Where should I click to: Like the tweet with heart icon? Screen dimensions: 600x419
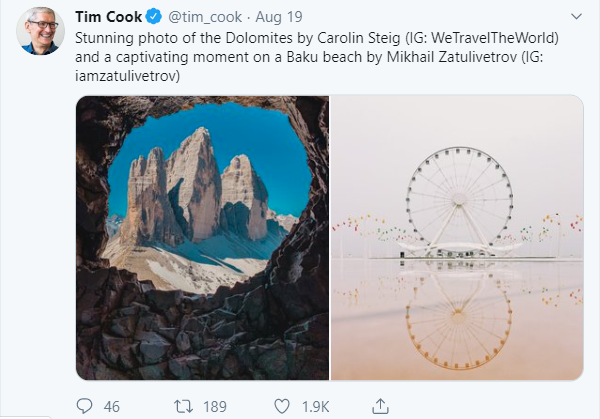coord(282,406)
